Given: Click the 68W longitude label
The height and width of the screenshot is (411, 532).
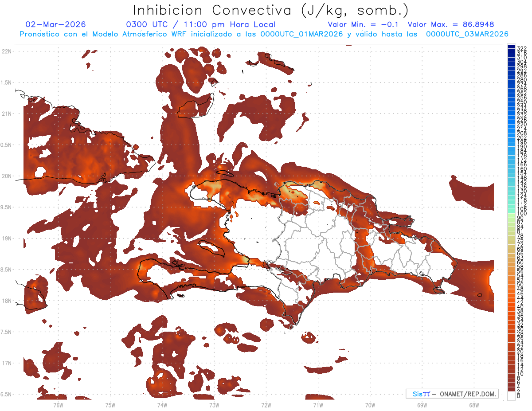Looking at the screenshot, I should [x=474, y=405].
